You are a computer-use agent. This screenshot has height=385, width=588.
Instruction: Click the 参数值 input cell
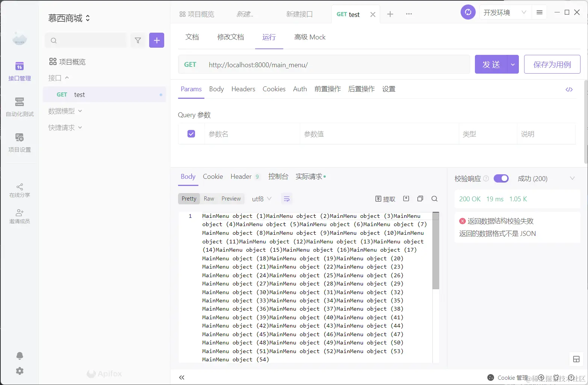379,134
